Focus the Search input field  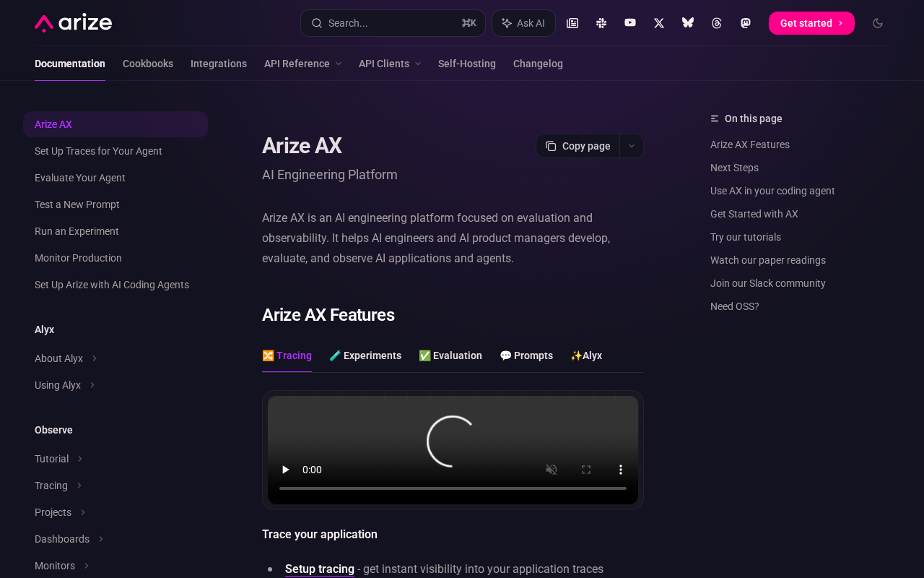[x=393, y=23]
